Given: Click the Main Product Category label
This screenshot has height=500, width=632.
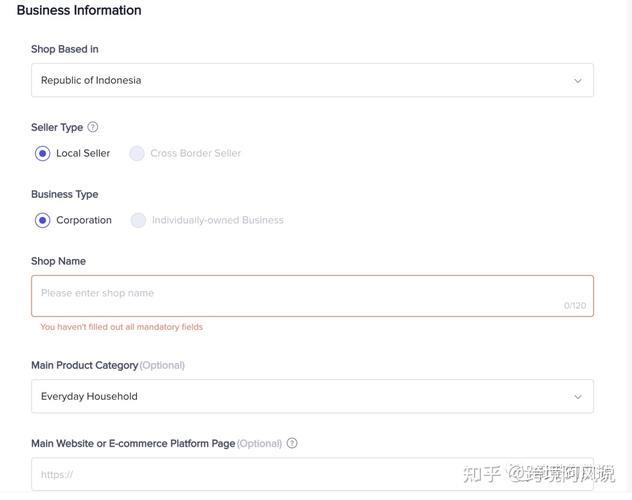Looking at the screenshot, I should point(85,365).
